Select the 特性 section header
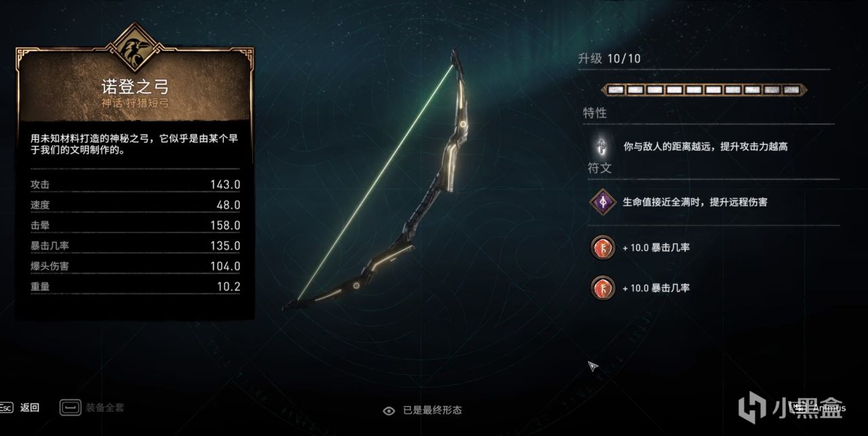 pyautogui.click(x=595, y=113)
